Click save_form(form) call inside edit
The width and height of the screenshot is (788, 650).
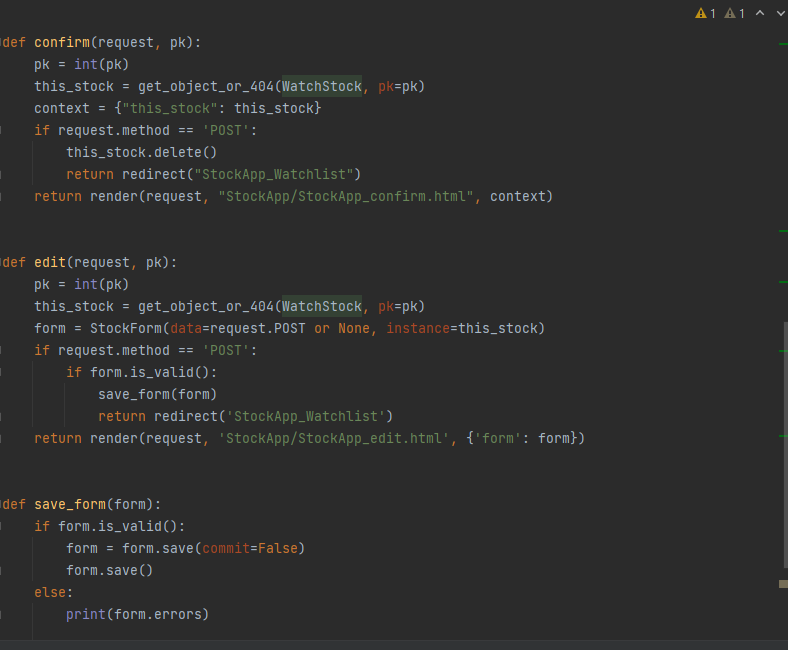coord(157,394)
